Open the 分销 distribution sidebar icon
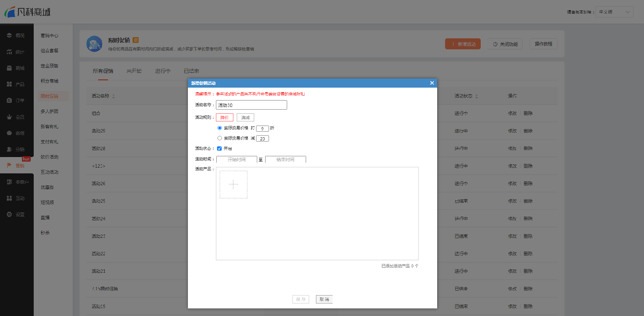Screen dimensions: 644x316 [9, 149]
